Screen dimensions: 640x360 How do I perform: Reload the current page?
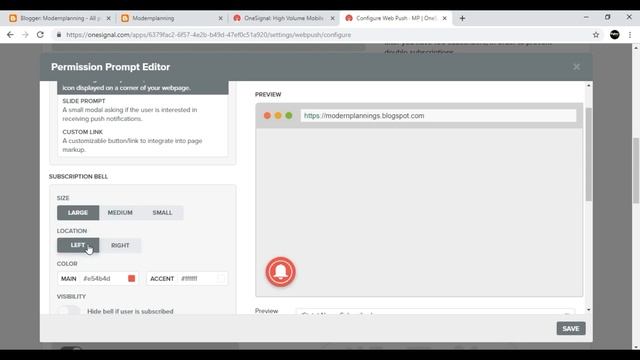click(x=40, y=35)
